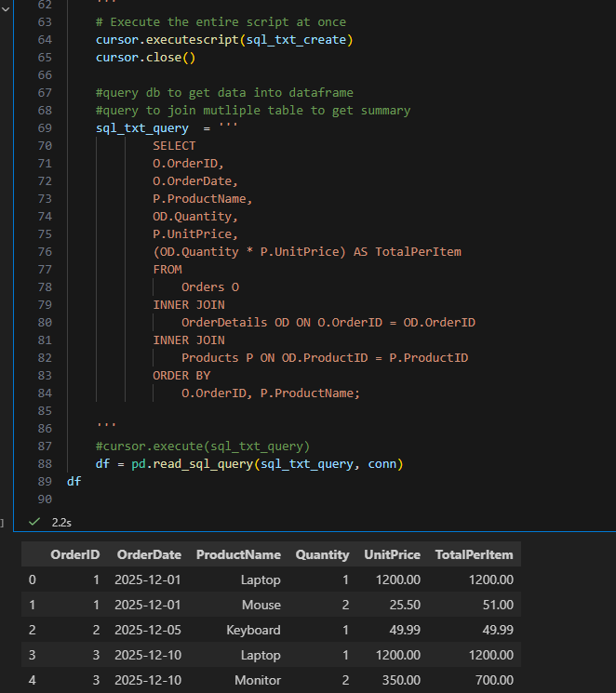This screenshot has width=616, height=693.
Task: Click the Quantity column header
Action: point(322,554)
